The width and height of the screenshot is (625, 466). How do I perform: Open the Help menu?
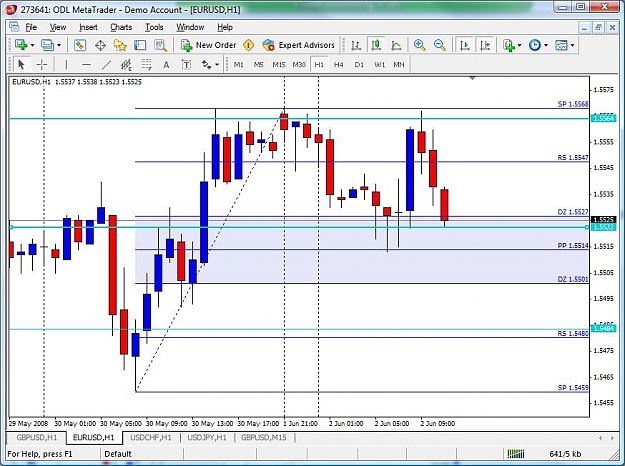point(225,27)
